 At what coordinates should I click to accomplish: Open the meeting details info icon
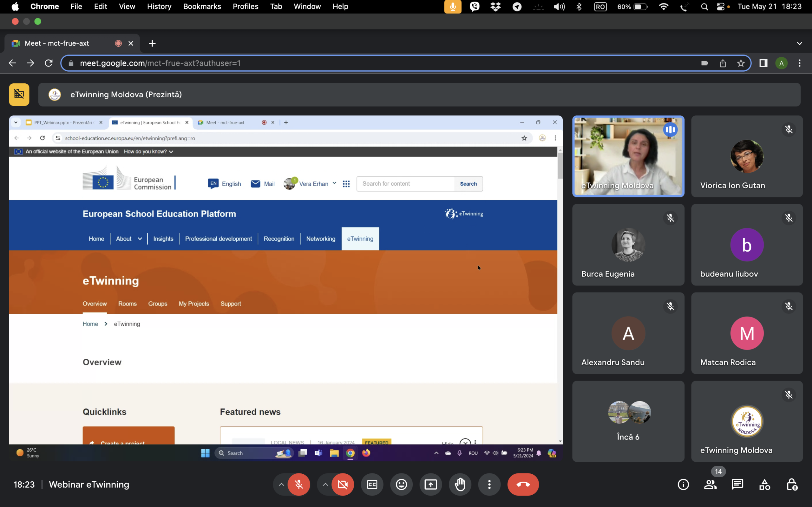683,484
